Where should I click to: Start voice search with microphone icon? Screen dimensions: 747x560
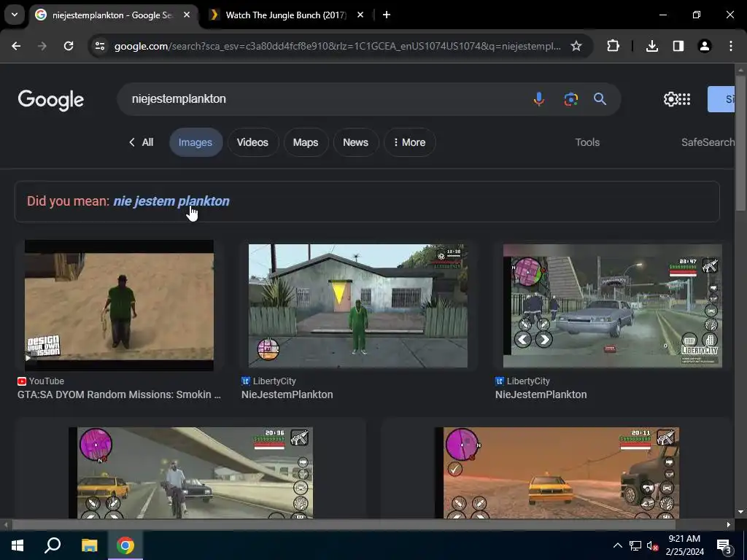[x=539, y=99]
